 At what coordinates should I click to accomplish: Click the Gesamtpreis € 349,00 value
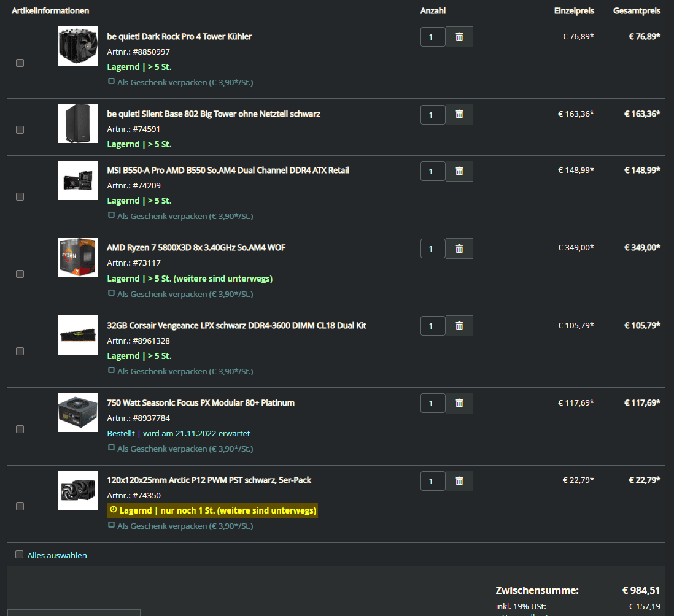tap(642, 247)
